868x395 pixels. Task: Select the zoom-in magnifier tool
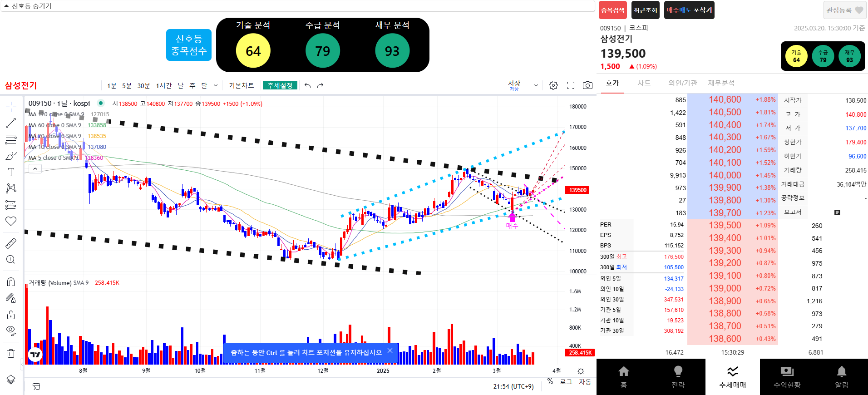(x=11, y=259)
